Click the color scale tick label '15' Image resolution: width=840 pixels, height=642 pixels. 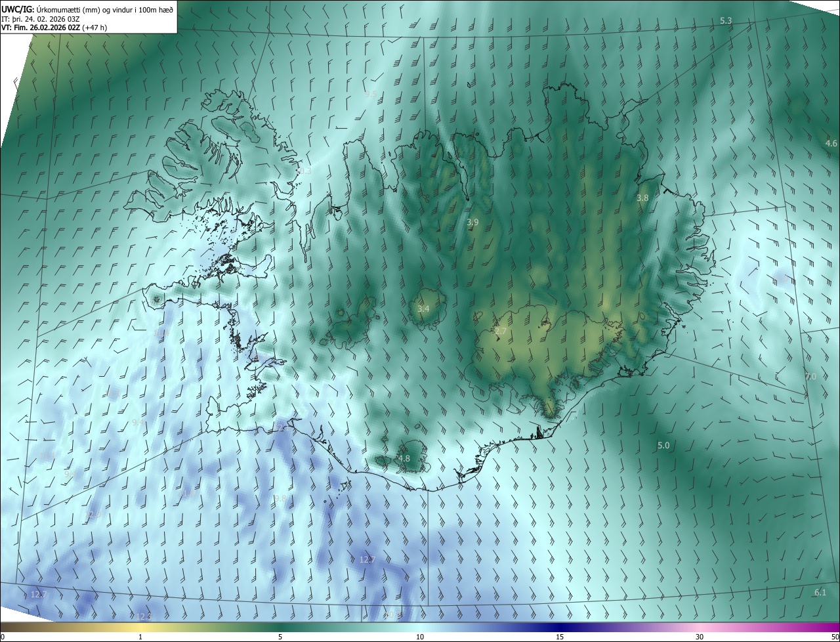coord(560,637)
